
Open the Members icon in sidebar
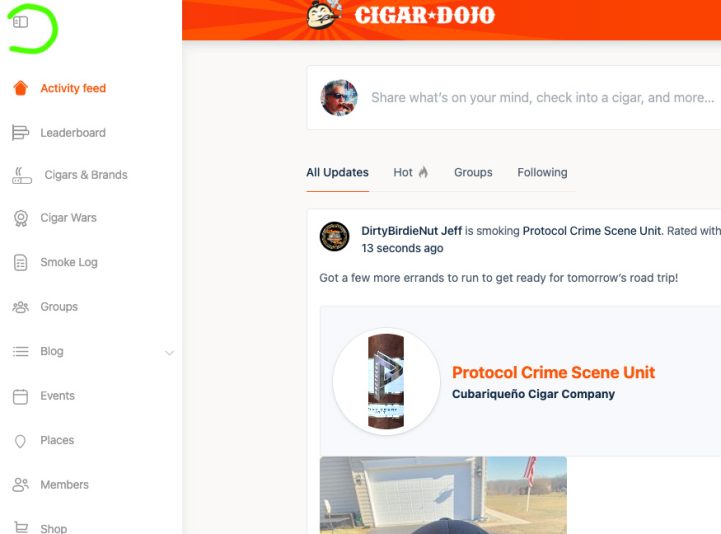coord(20,485)
